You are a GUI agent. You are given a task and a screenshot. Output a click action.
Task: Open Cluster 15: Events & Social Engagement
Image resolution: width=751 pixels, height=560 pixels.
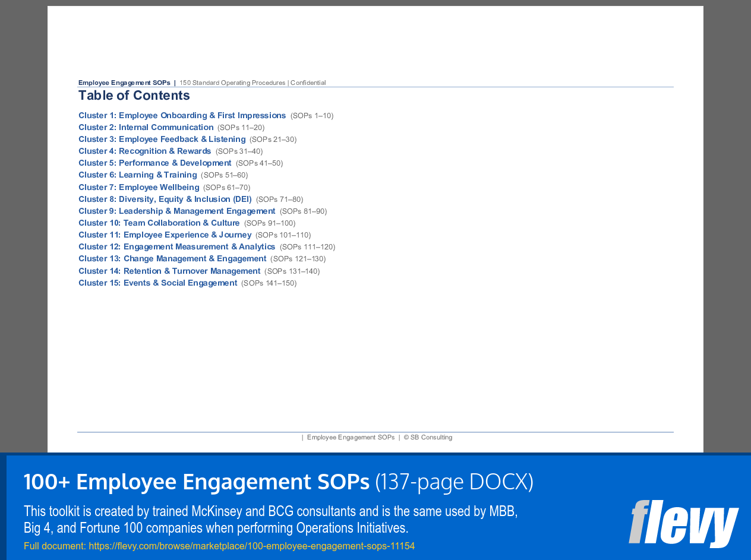157,283
